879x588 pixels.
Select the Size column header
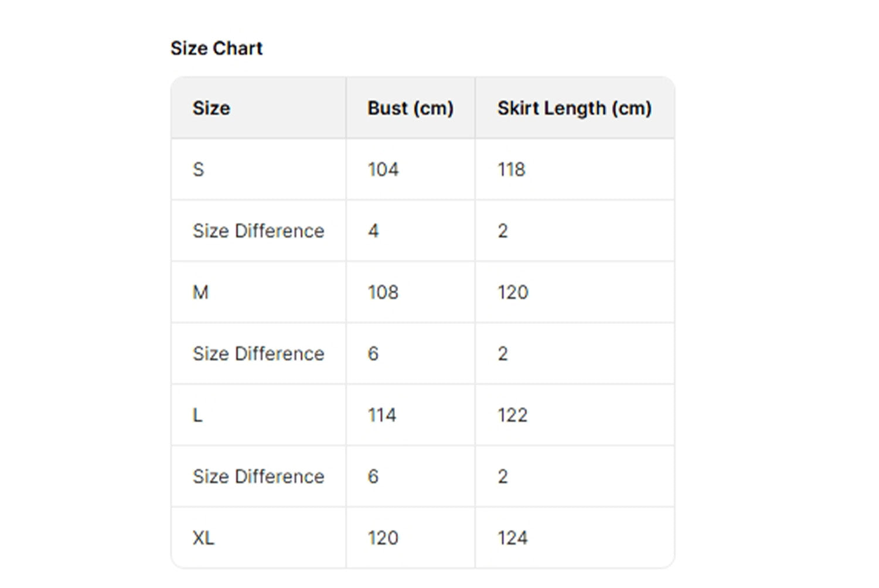click(212, 108)
